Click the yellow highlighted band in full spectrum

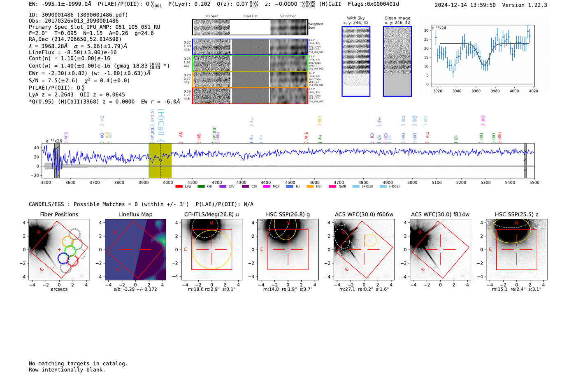point(160,161)
